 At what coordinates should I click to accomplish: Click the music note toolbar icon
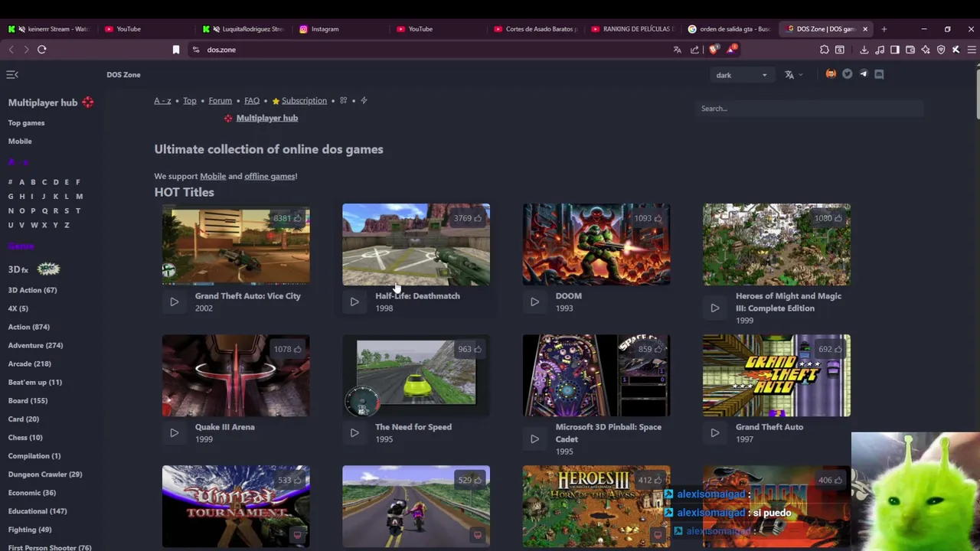point(879,50)
